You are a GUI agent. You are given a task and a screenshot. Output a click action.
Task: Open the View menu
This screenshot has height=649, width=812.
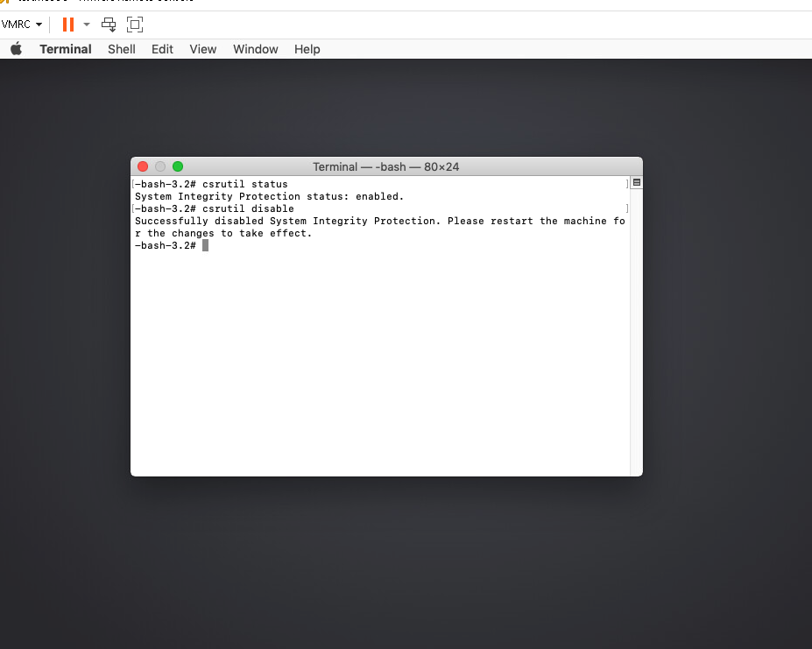[202, 49]
